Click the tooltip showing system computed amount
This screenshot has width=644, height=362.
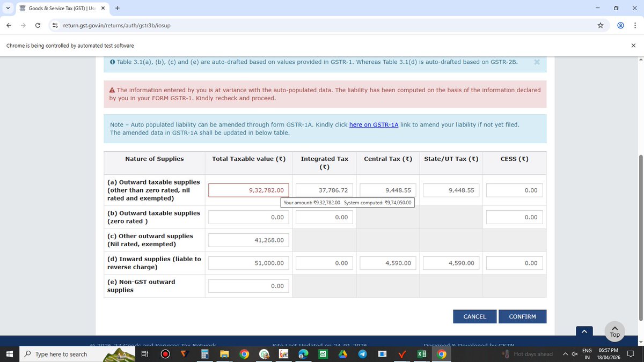coord(347,202)
